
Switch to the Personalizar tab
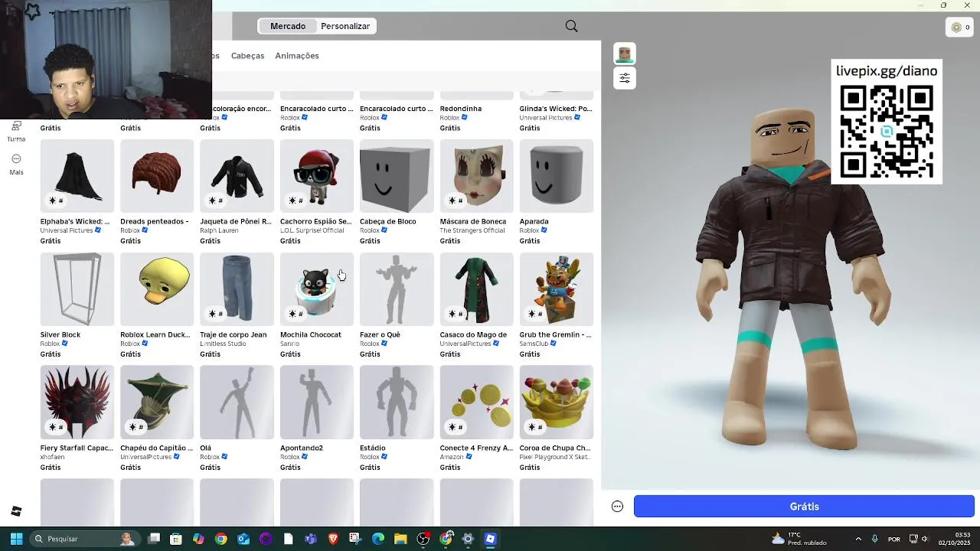pyautogui.click(x=345, y=26)
